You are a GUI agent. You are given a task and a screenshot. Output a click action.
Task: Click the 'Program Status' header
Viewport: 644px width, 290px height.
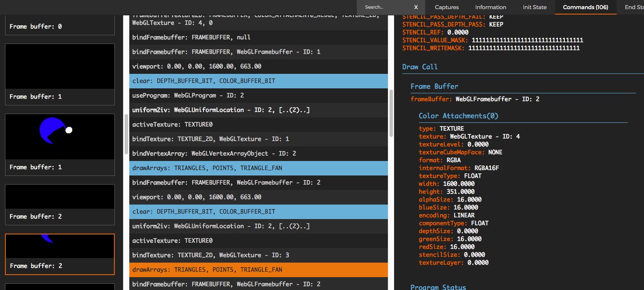click(x=438, y=287)
